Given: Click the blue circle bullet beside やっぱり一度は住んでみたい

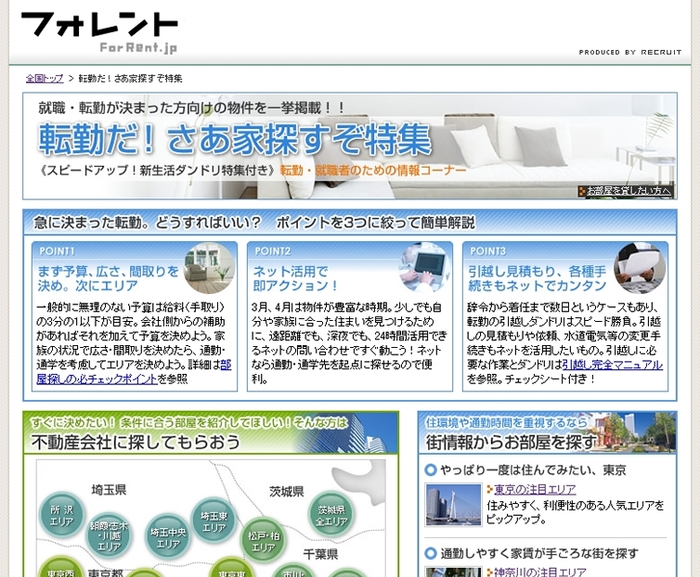Looking at the screenshot, I should (430, 470).
